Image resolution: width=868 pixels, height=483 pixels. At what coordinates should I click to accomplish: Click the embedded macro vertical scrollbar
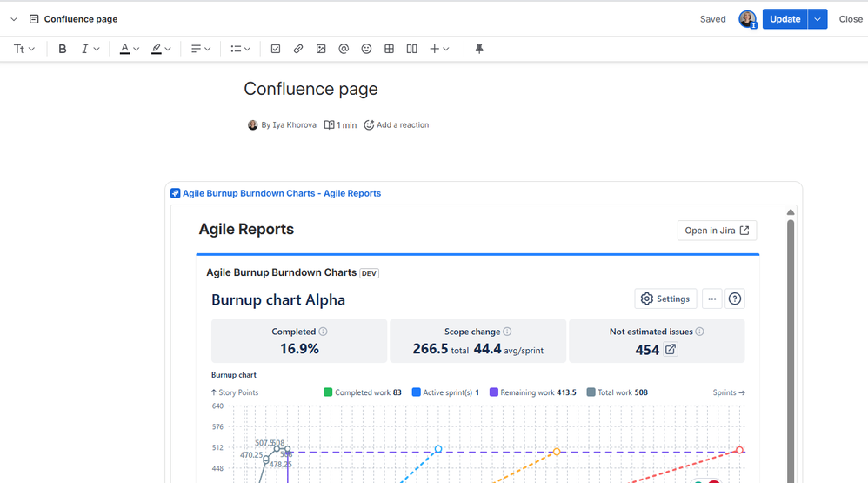click(791, 352)
